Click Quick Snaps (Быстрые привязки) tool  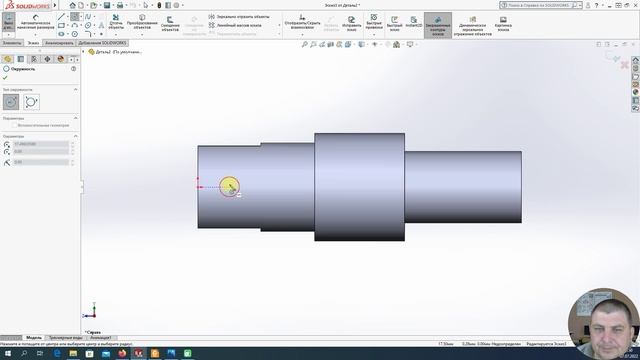pos(374,22)
